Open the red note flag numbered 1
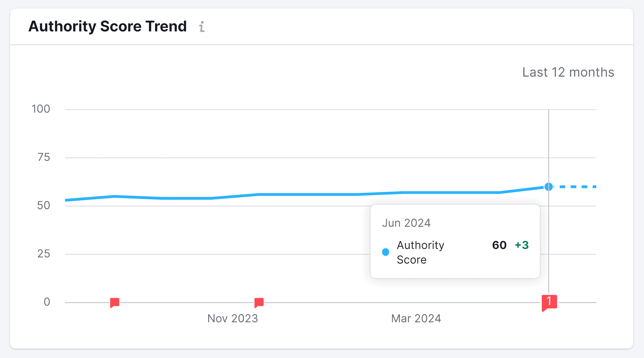The image size is (644, 358). click(x=549, y=302)
